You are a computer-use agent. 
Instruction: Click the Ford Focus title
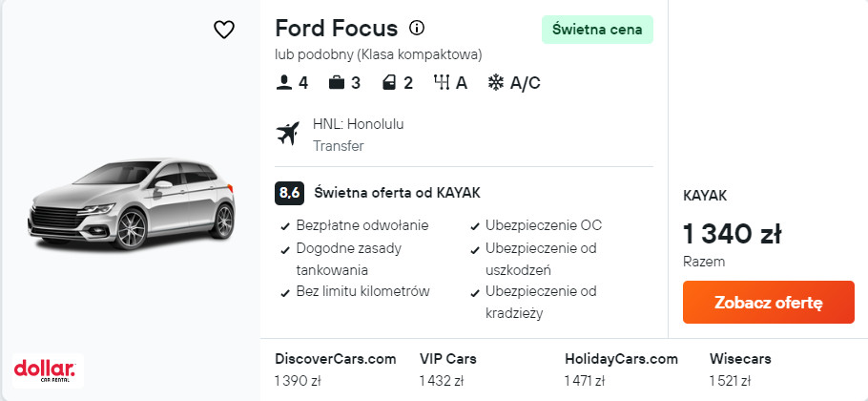click(x=336, y=28)
